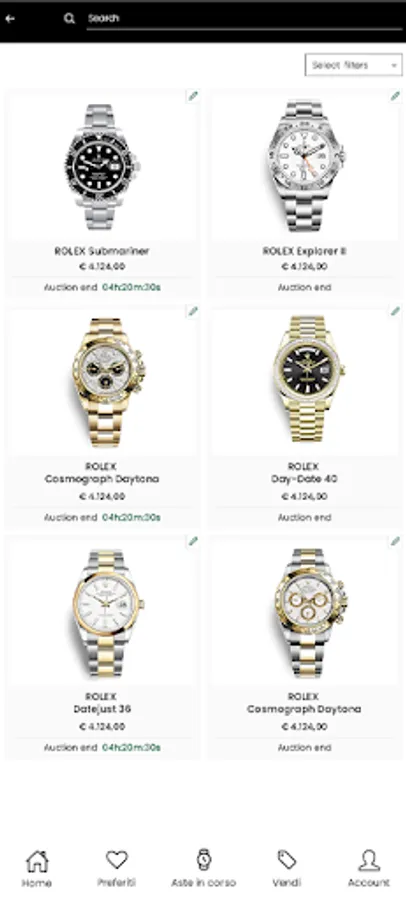Open the ROLEX Explorer II watch image

305,166
